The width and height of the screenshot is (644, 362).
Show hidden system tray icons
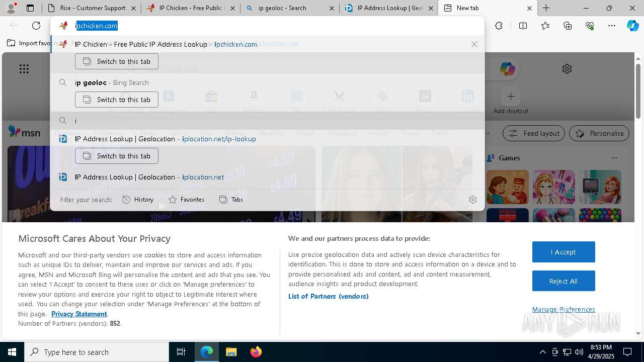coord(542,352)
